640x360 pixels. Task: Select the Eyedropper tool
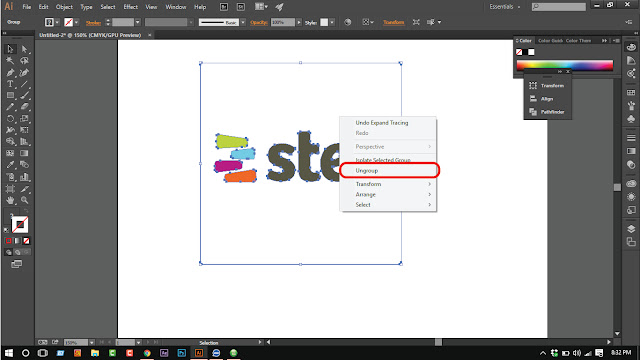coord(10,165)
